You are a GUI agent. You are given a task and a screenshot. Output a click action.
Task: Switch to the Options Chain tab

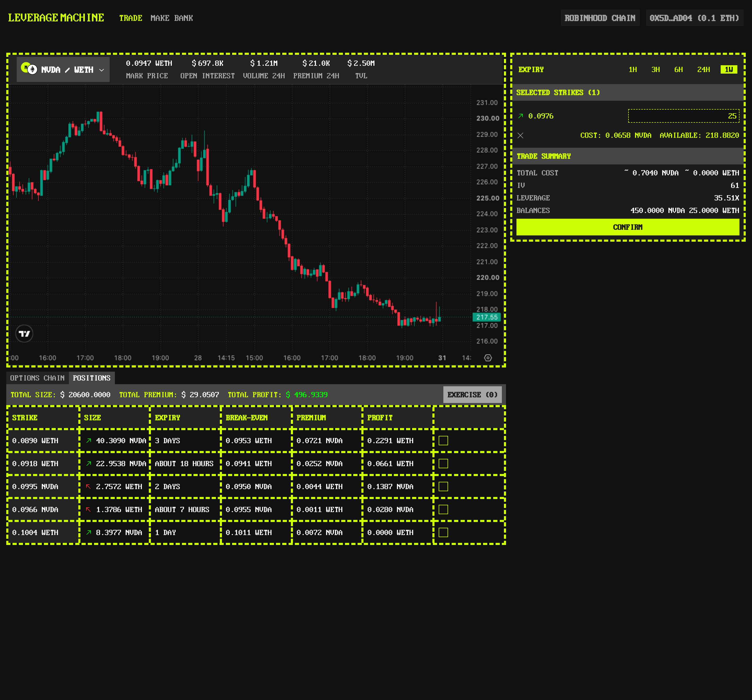pos(37,378)
